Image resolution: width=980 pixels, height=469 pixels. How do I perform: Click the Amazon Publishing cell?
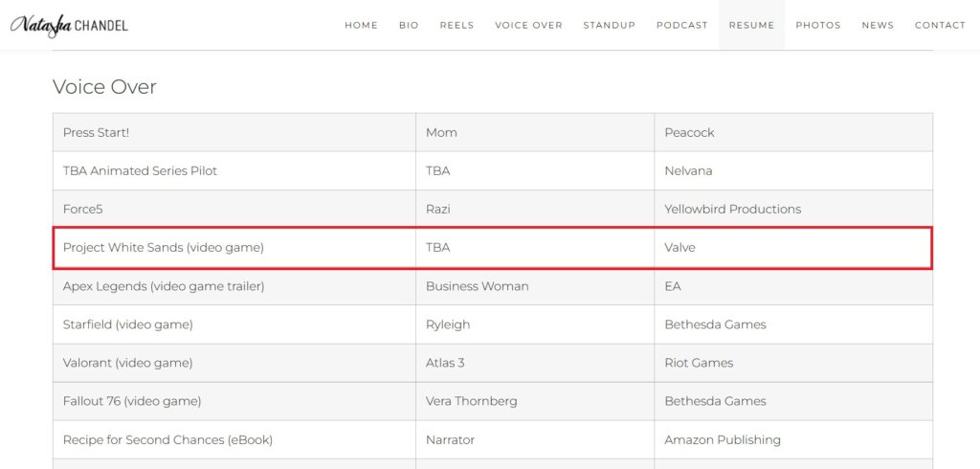click(793, 439)
